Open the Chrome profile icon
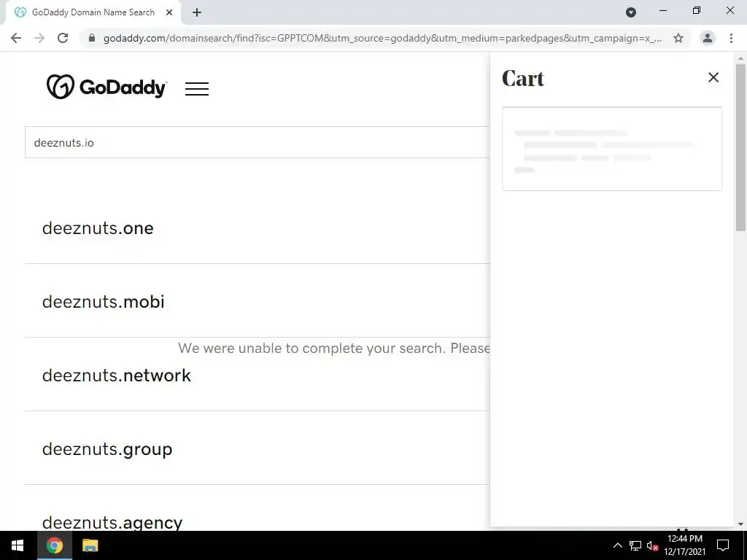This screenshot has width=747, height=560. [x=708, y=38]
